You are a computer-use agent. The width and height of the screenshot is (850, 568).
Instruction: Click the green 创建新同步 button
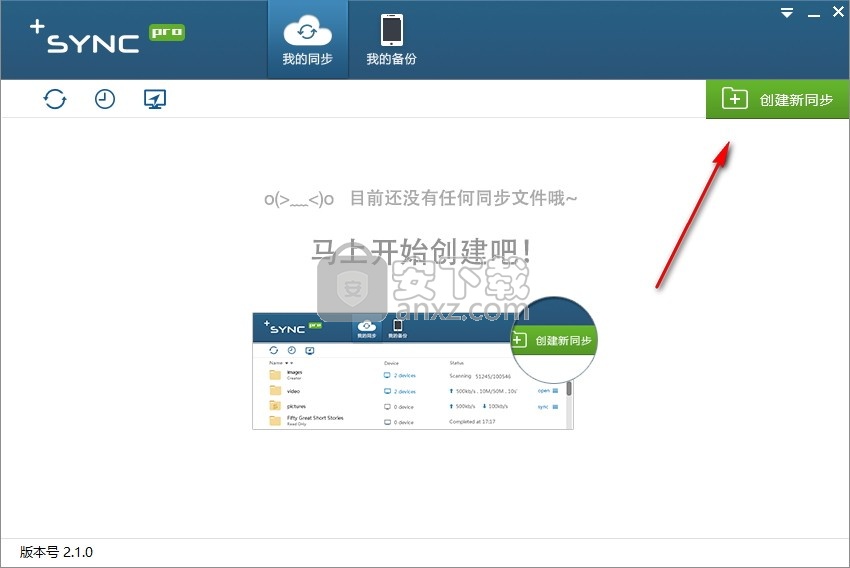778,99
